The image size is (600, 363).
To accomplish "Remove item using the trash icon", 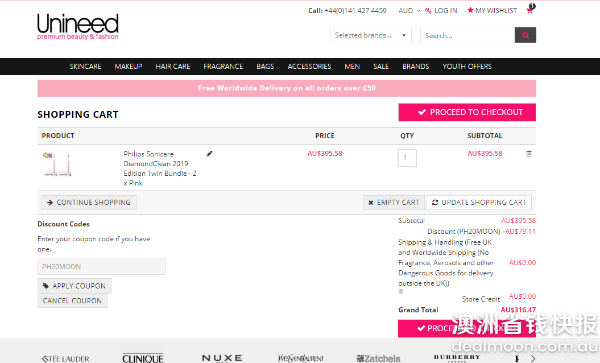I will tap(528, 154).
